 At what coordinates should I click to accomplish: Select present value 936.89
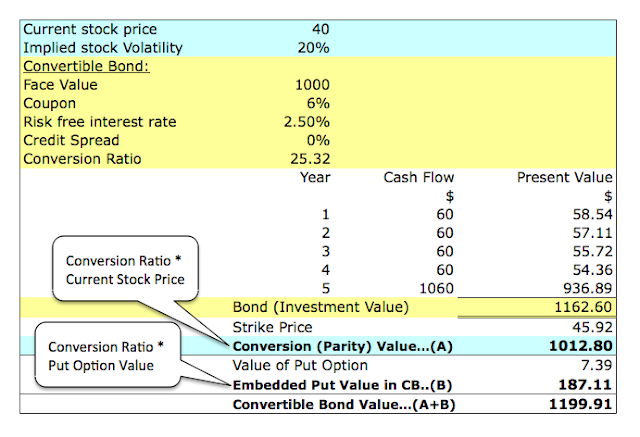tap(588, 288)
